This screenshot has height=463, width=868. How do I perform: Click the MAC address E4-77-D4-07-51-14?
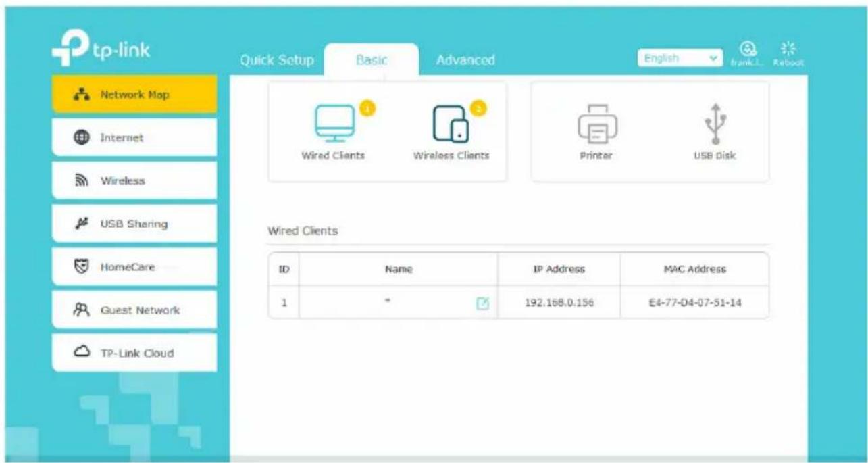coord(694,302)
